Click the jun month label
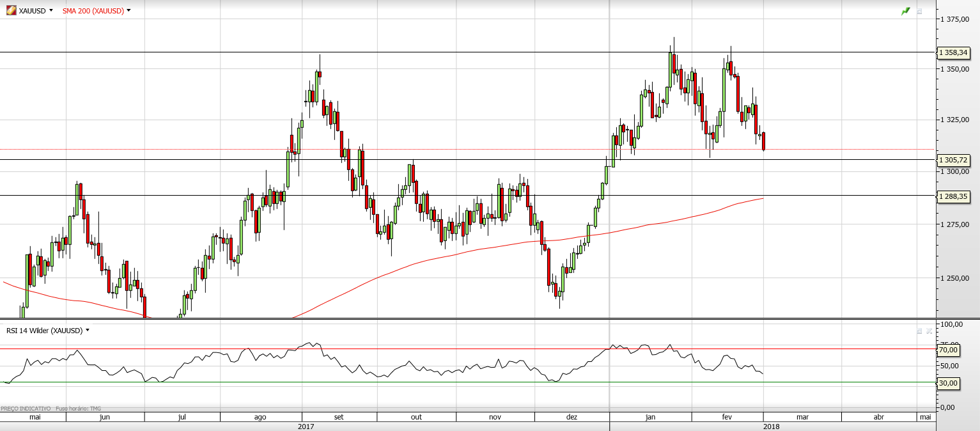Viewport: 980px width, 431px height. click(x=105, y=417)
